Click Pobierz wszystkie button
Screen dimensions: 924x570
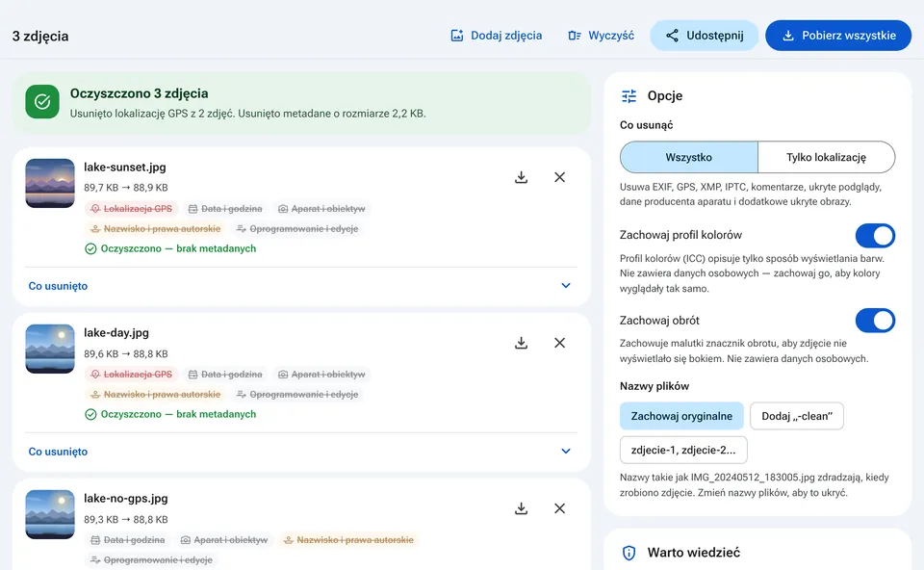838,36
